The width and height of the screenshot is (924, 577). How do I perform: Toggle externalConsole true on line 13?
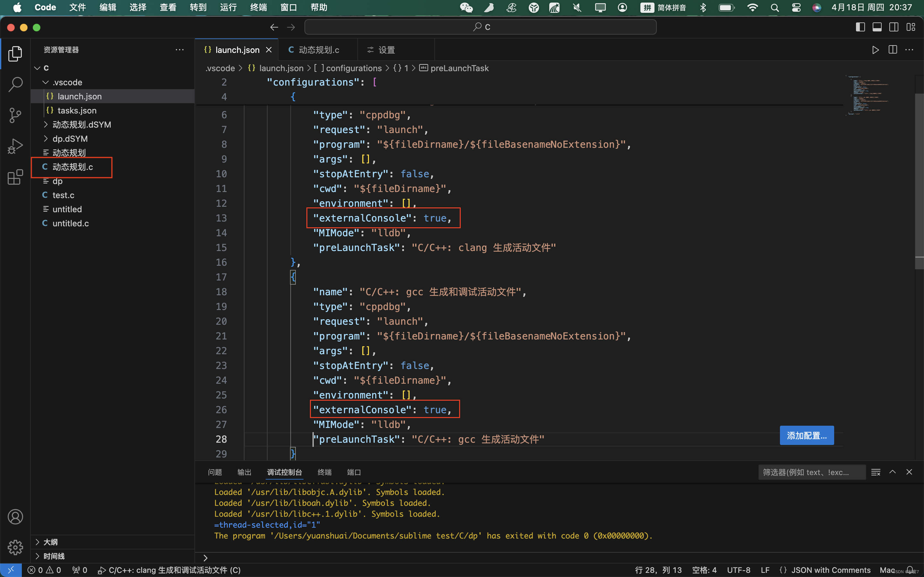click(x=434, y=217)
